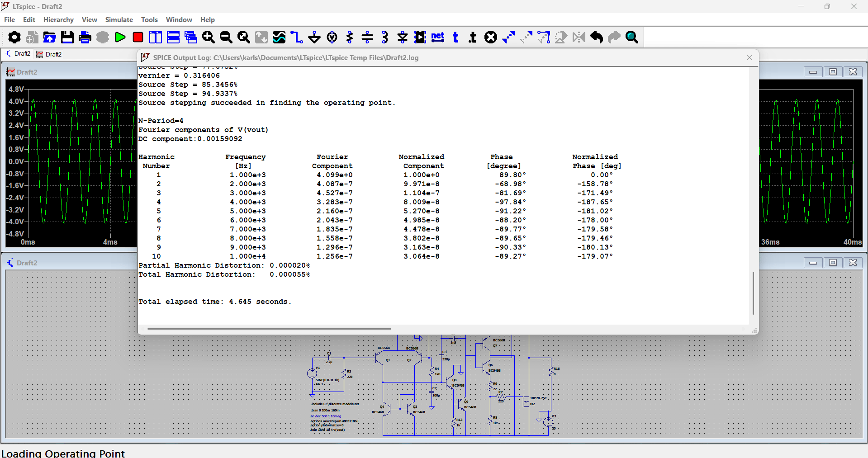Place a net label

pyautogui.click(x=438, y=37)
